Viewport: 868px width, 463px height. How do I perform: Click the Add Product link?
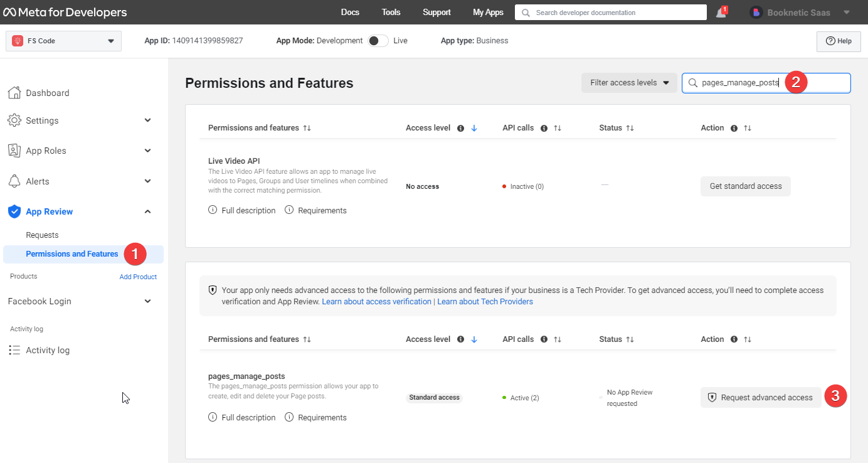pyautogui.click(x=138, y=277)
